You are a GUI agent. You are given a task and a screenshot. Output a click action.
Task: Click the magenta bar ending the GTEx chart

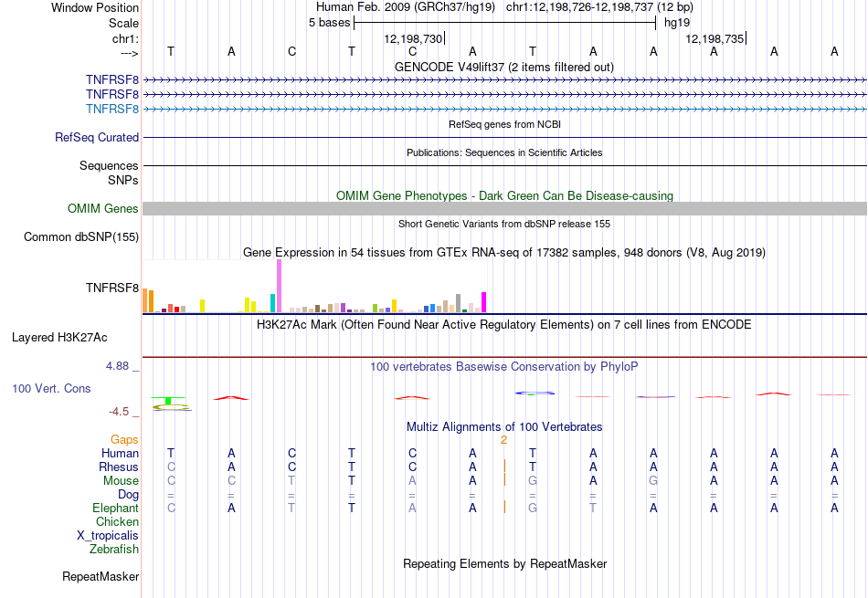pos(484,302)
